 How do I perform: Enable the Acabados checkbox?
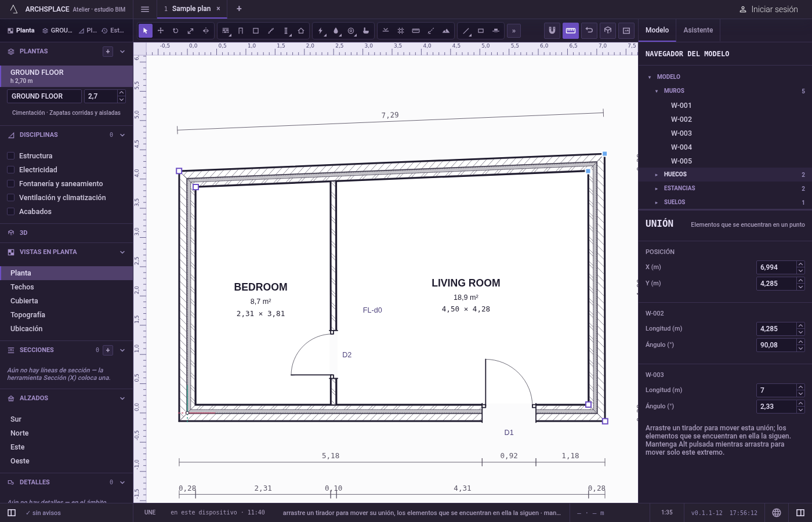coord(10,212)
